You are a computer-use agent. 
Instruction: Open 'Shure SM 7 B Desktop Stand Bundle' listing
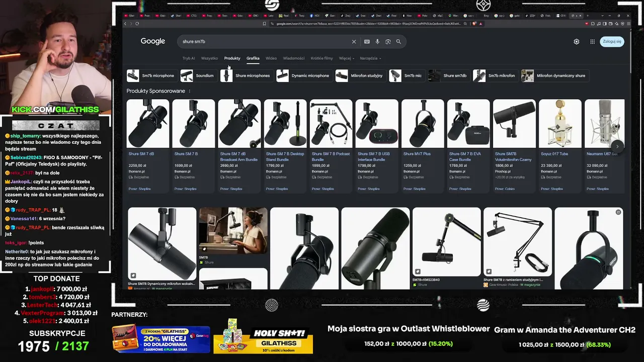(285, 146)
